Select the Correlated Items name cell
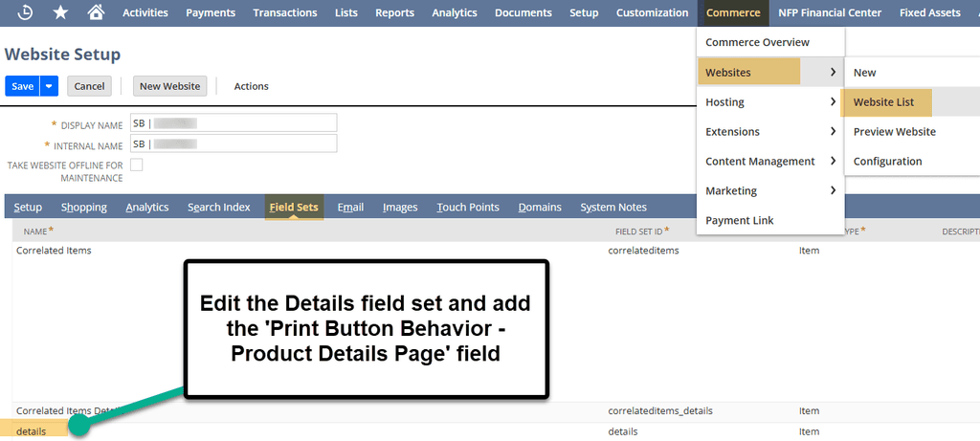Screen dimensions: 980x441 point(54,251)
